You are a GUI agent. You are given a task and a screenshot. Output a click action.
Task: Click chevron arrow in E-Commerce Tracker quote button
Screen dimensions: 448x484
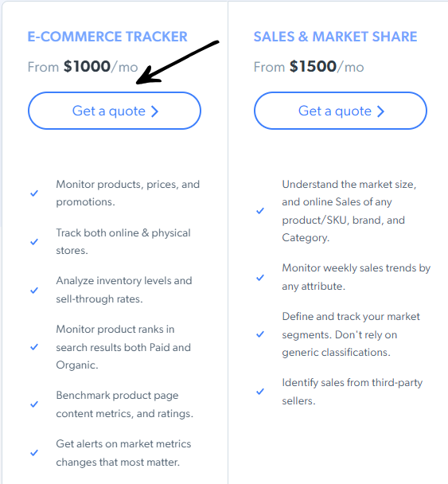coord(154,111)
